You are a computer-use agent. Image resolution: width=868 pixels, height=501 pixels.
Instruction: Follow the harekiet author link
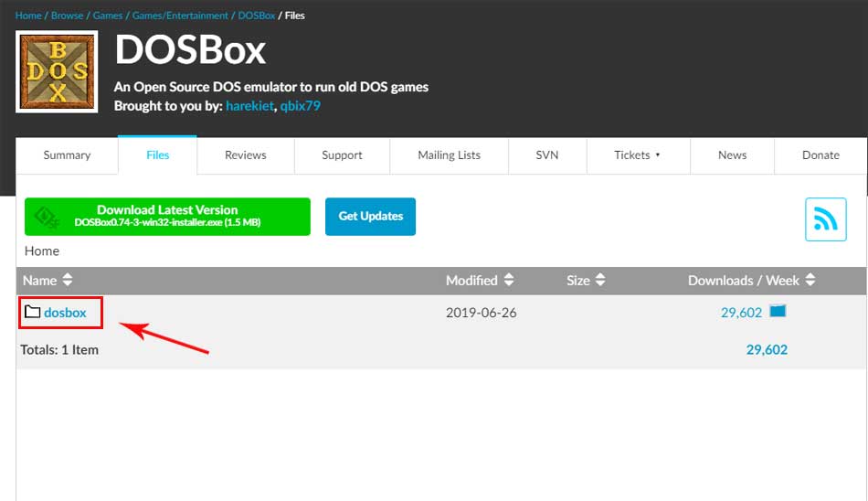coord(249,106)
